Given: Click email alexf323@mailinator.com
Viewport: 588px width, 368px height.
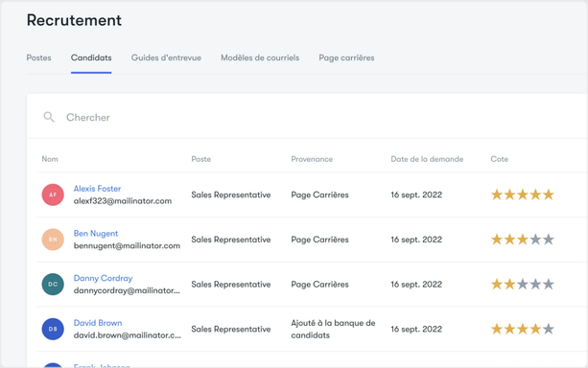Looking at the screenshot, I should (123, 201).
